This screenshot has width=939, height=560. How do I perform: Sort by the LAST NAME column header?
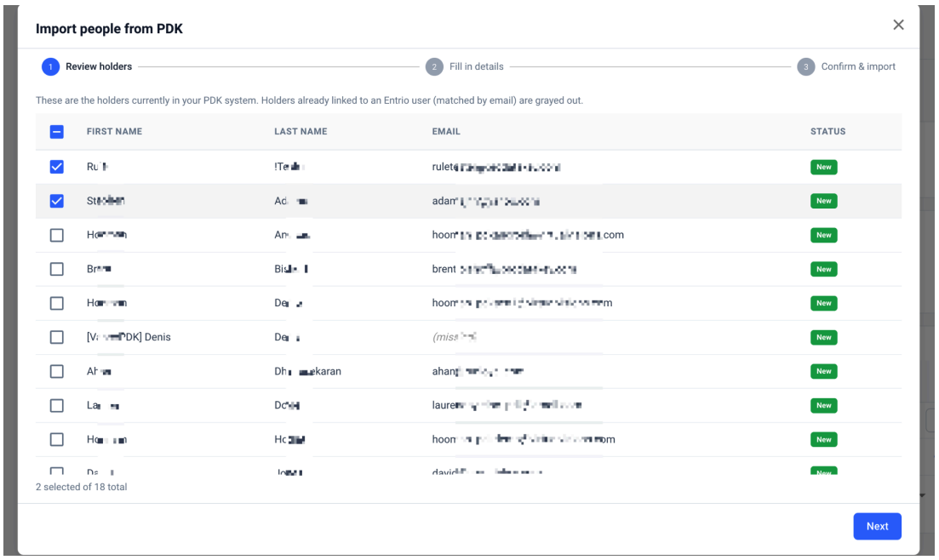[x=301, y=131]
